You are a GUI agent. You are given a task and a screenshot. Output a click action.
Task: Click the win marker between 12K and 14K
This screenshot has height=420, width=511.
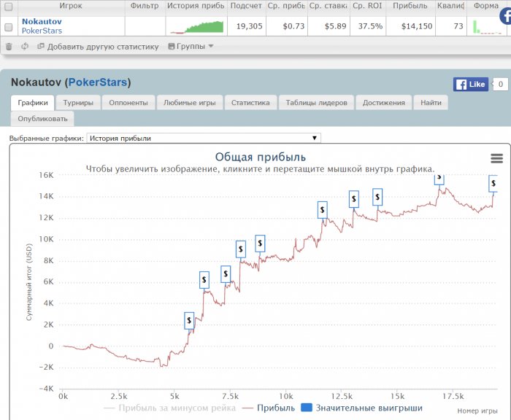[x=323, y=210]
